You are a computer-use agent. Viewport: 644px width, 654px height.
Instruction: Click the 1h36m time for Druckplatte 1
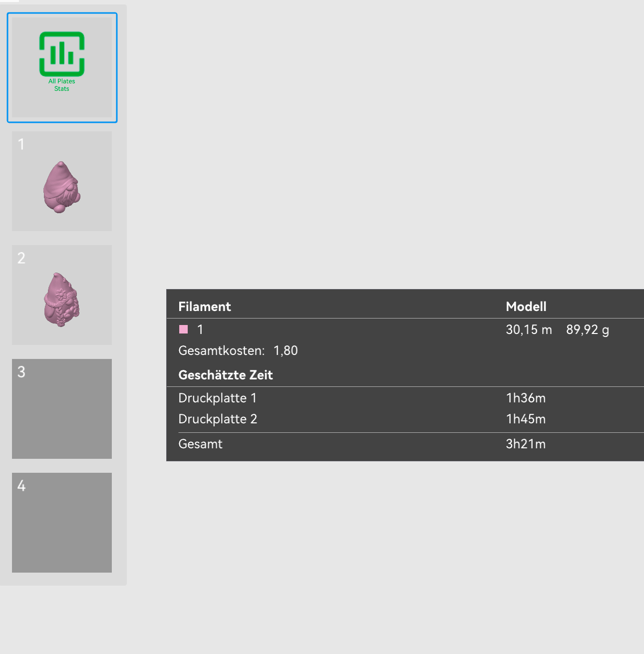(x=526, y=398)
